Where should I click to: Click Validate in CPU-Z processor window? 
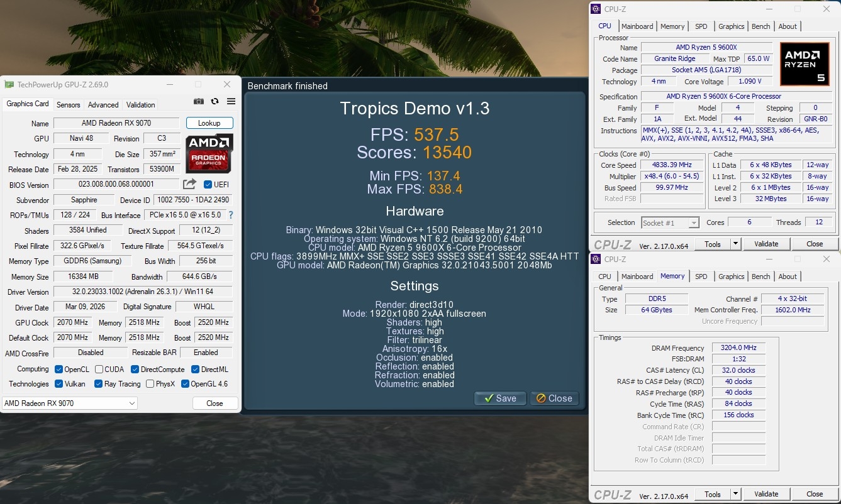(766, 244)
